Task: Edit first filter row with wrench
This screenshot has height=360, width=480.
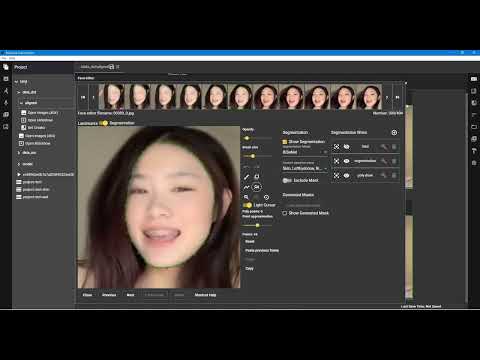Action: (384, 147)
